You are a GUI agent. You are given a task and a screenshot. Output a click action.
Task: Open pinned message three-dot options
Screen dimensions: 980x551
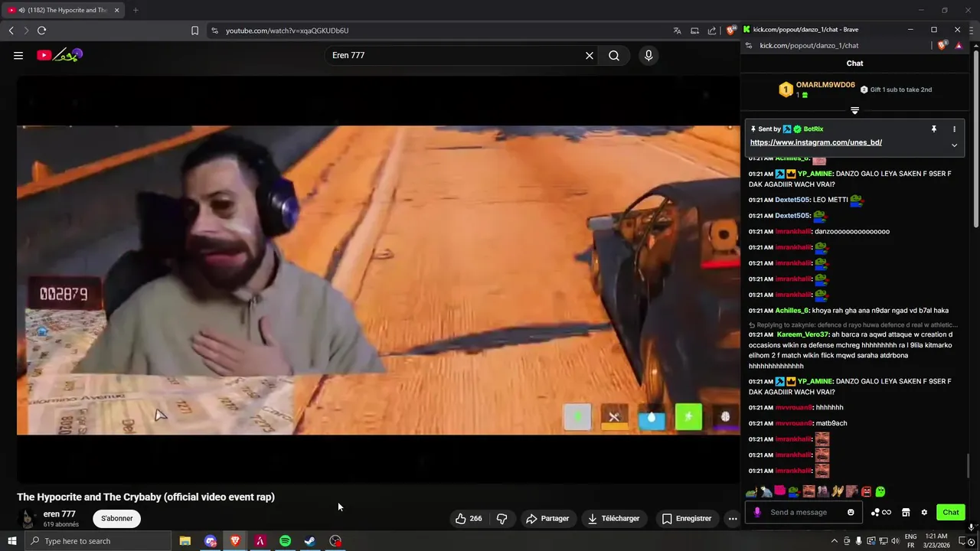click(x=954, y=129)
